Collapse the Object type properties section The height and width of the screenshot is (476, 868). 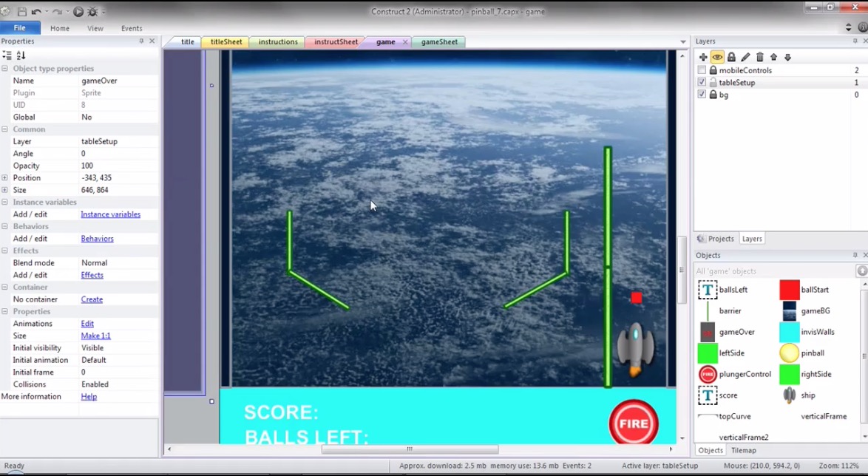click(x=4, y=69)
